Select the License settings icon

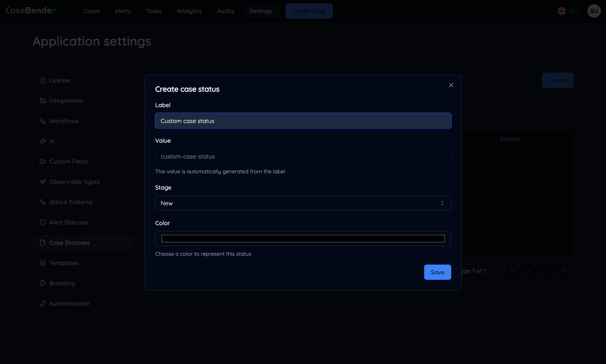43,80
